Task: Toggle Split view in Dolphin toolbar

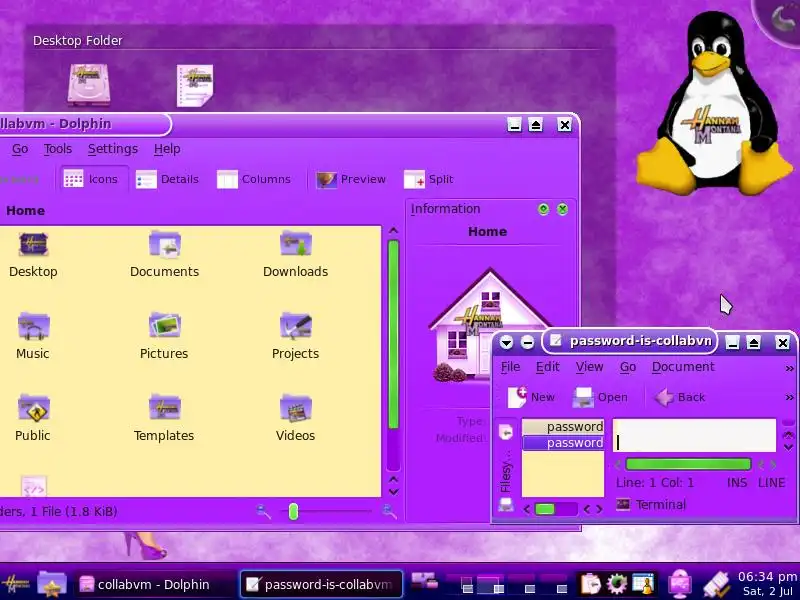Action: coord(429,179)
